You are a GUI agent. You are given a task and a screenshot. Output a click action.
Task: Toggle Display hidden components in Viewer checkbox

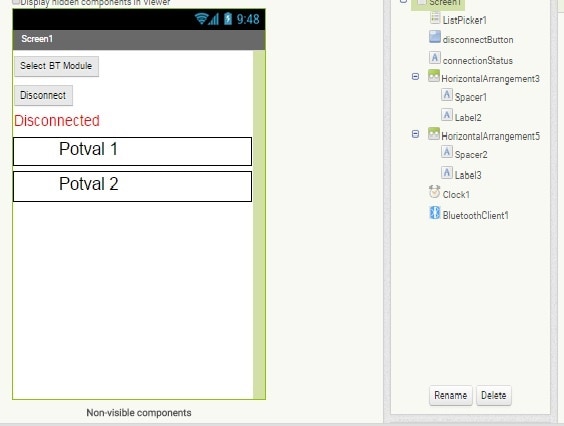pos(16,2)
